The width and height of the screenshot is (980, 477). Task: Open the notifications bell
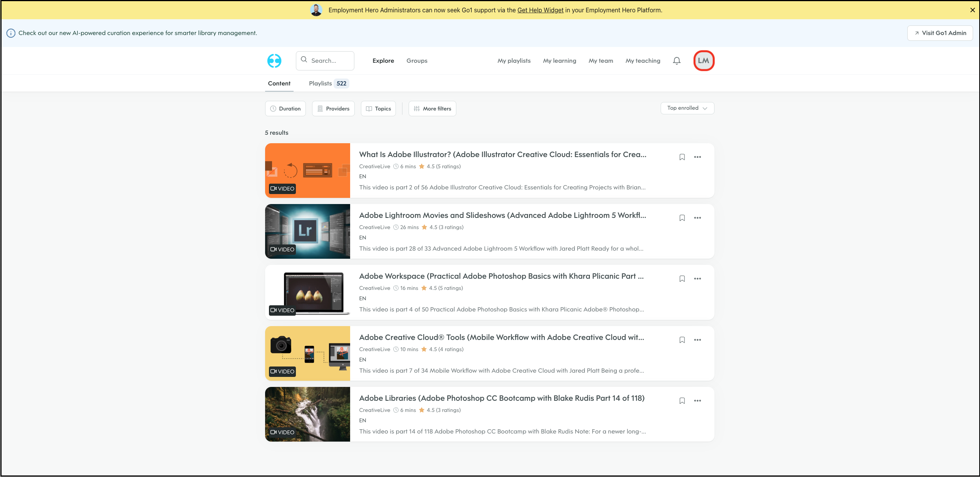[x=676, y=61]
